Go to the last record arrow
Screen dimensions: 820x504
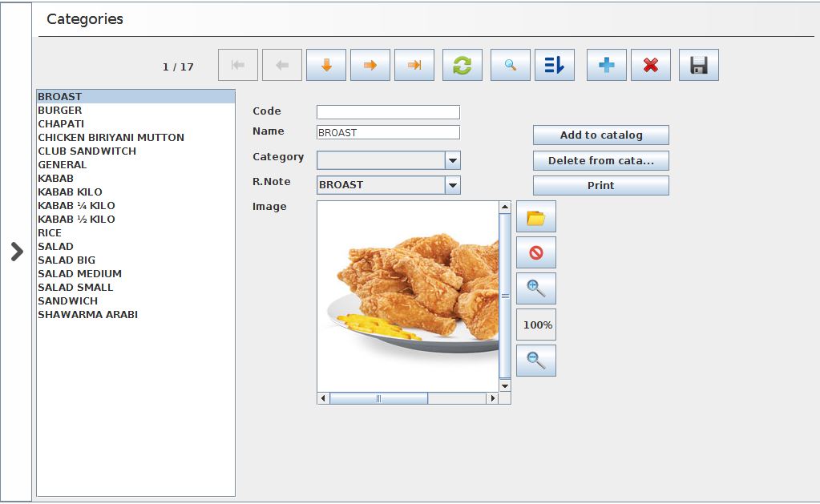(x=414, y=66)
